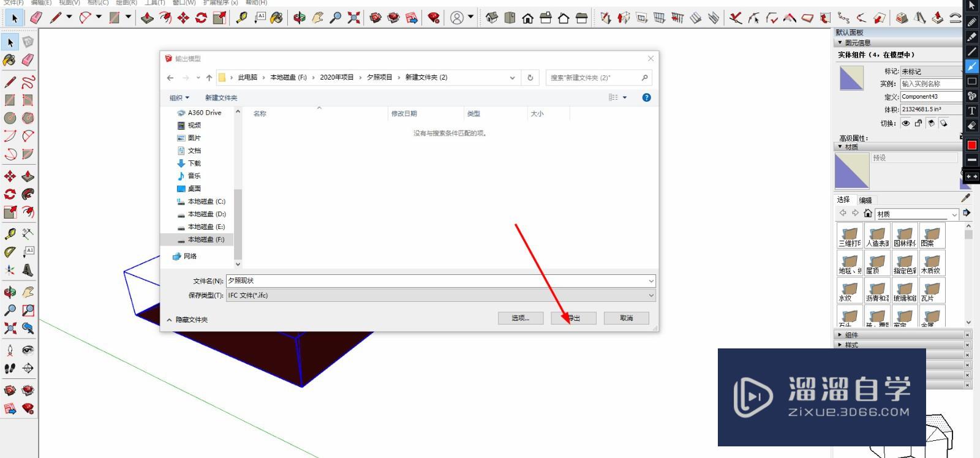Image resolution: width=980 pixels, height=458 pixels.
Task: Switch to Front view house icon
Action: (528, 18)
